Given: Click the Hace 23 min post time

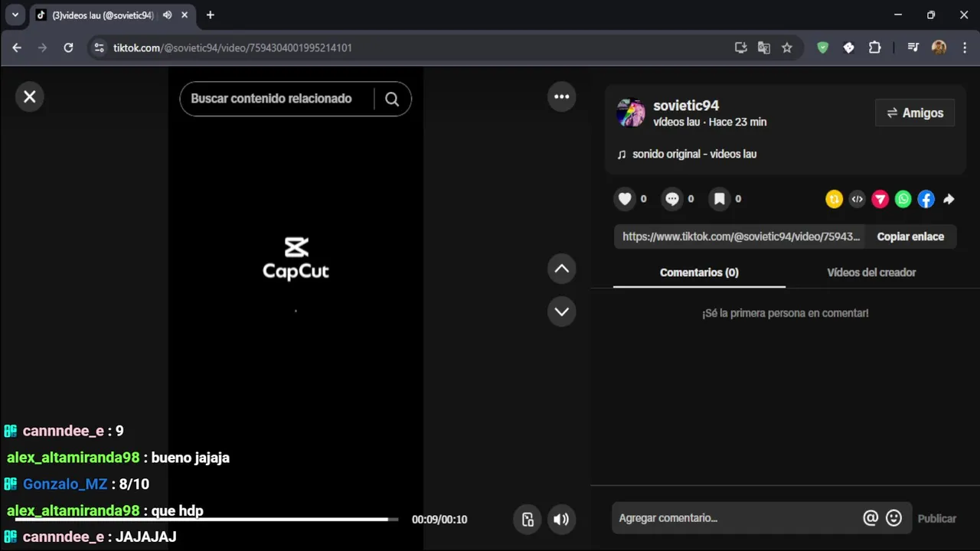Looking at the screenshot, I should point(737,122).
